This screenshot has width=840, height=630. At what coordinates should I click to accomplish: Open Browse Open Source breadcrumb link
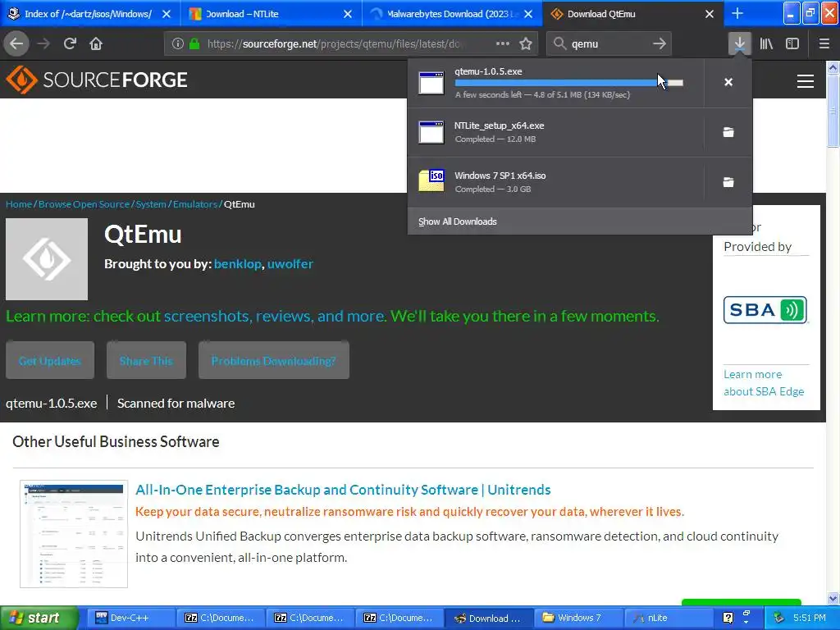[84, 204]
